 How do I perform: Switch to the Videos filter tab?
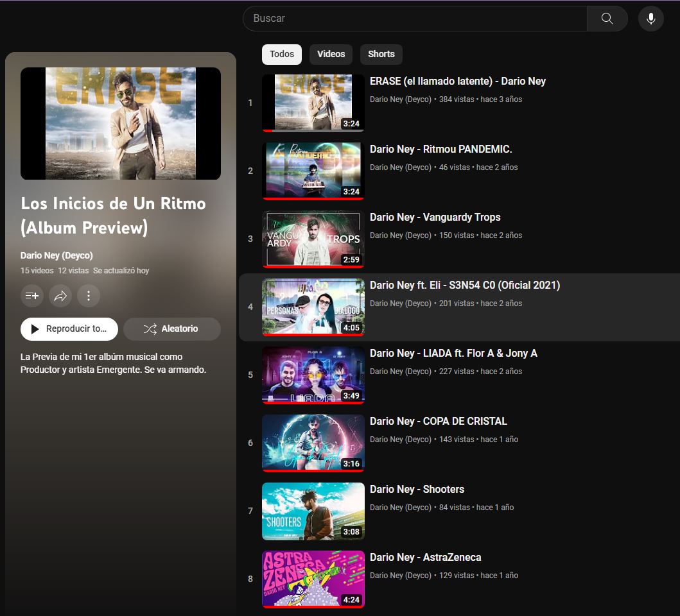point(331,54)
